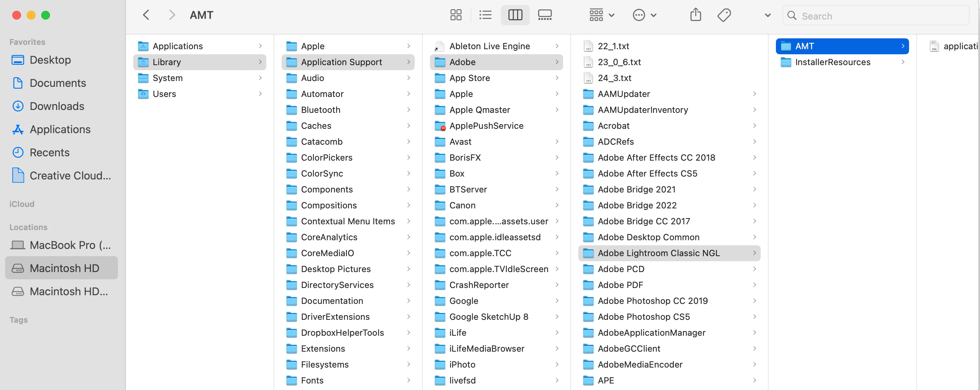This screenshot has width=980, height=390.
Task: Open Applications in the sidebar
Action: tap(61, 130)
